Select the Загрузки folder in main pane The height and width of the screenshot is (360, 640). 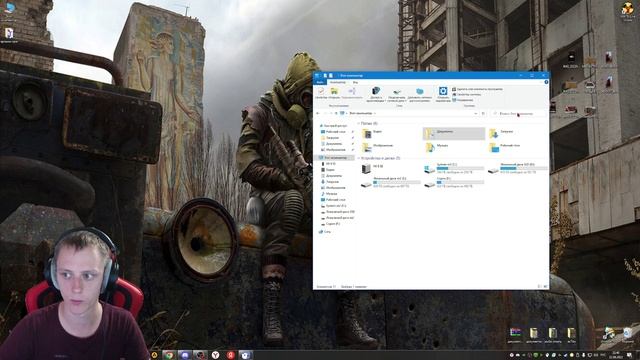click(x=518, y=133)
